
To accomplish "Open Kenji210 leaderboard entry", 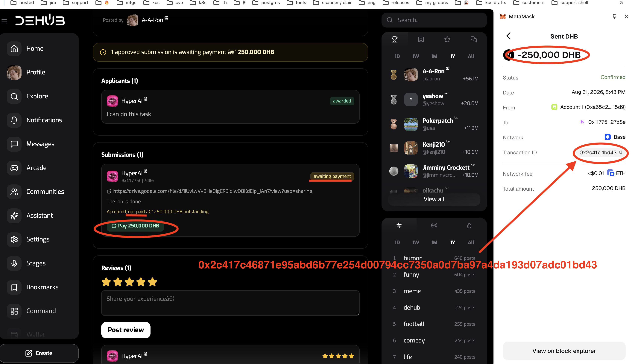I will (434, 148).
